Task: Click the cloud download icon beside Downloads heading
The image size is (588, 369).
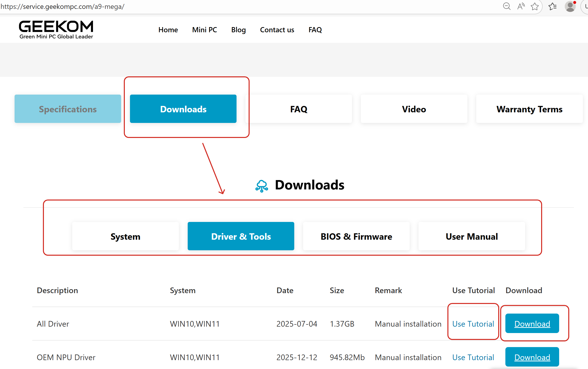Action: point(262,186)
